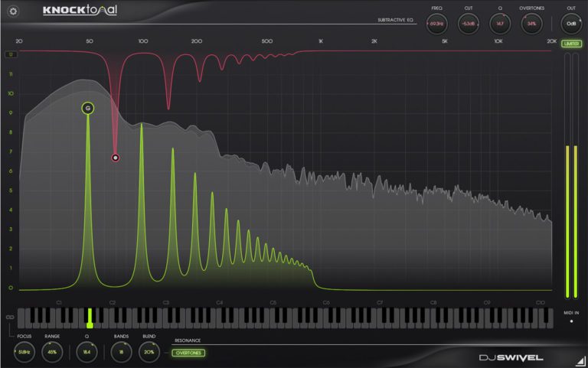Click the BANDS knob showing 18

pos(121,352)
